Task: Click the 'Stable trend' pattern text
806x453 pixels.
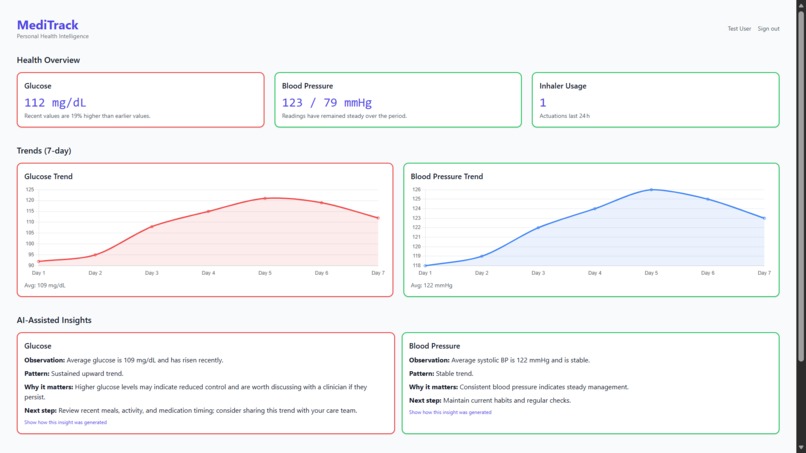Action: click(x=454, y=374)
